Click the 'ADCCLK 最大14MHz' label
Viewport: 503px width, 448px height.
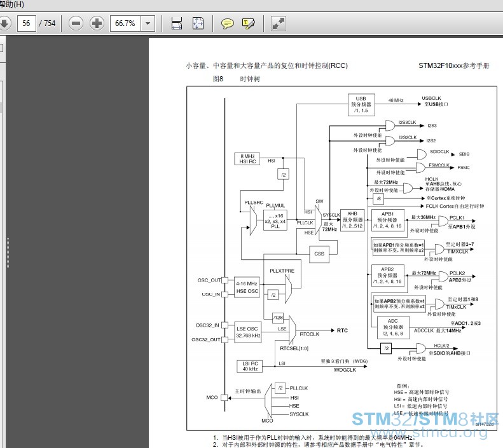tap(438, 330)
